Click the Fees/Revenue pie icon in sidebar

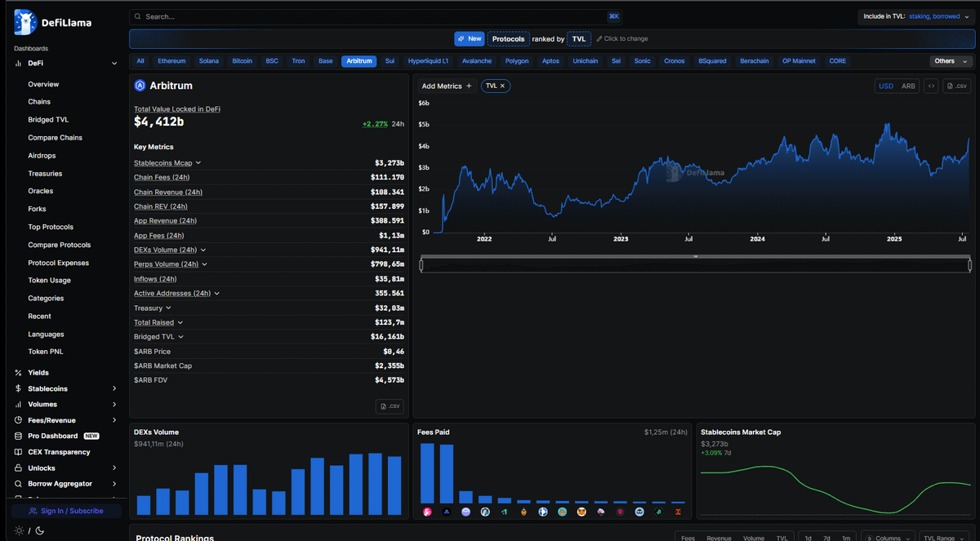tap(19, 420)
